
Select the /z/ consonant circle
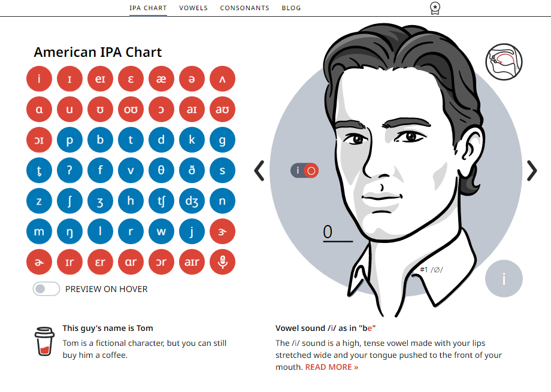(x=39, y=201)
